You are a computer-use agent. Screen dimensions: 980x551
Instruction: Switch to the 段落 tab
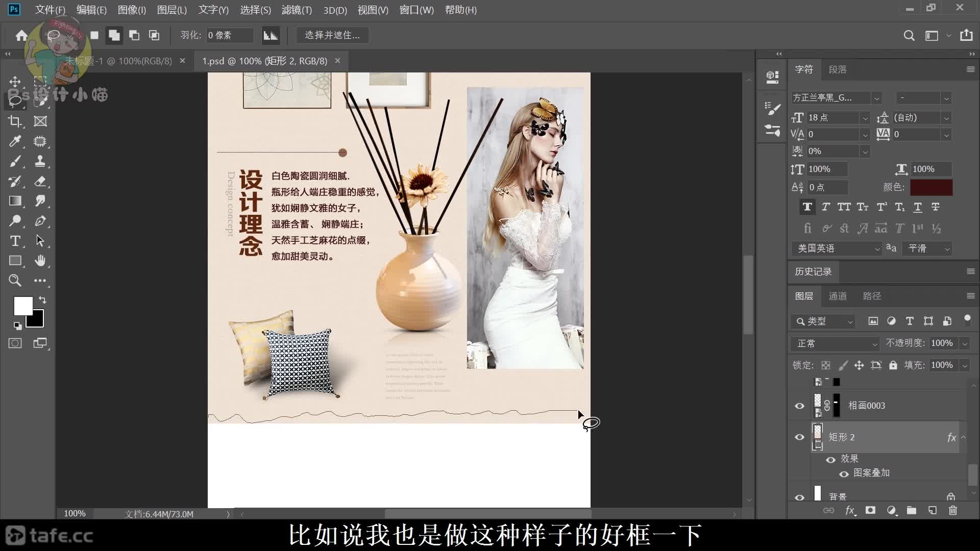click(x=837, y=69)
